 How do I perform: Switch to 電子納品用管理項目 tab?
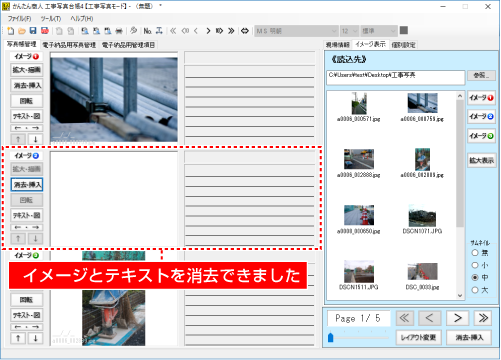click(x=128, y=45)
